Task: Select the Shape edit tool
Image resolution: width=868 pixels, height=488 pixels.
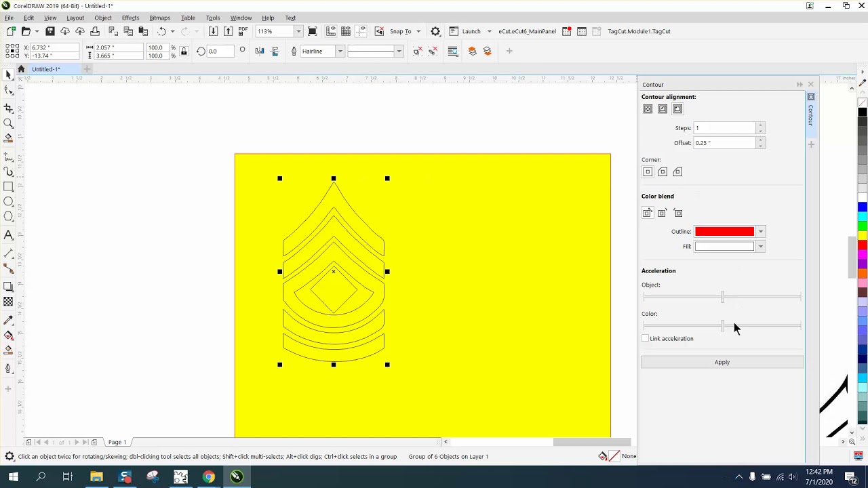Action: [x=8, y=90]
